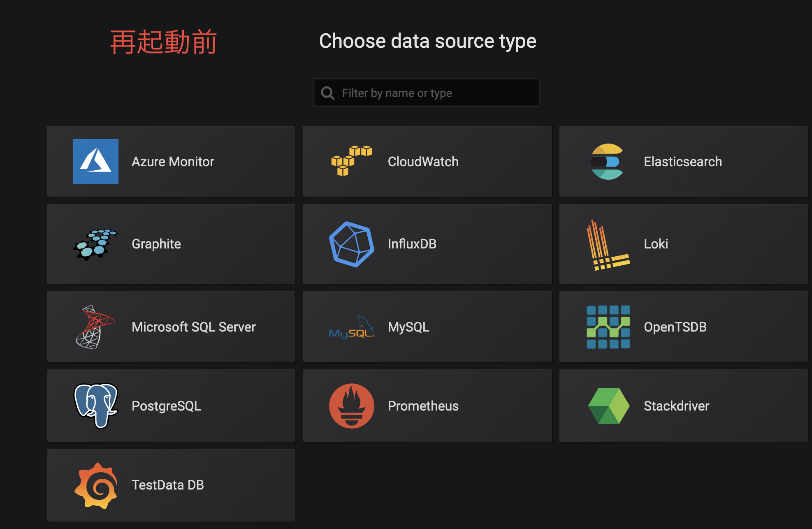
Task: Select the Azure Monitor label
Action: pyautogui.click(x=173, y=162)
